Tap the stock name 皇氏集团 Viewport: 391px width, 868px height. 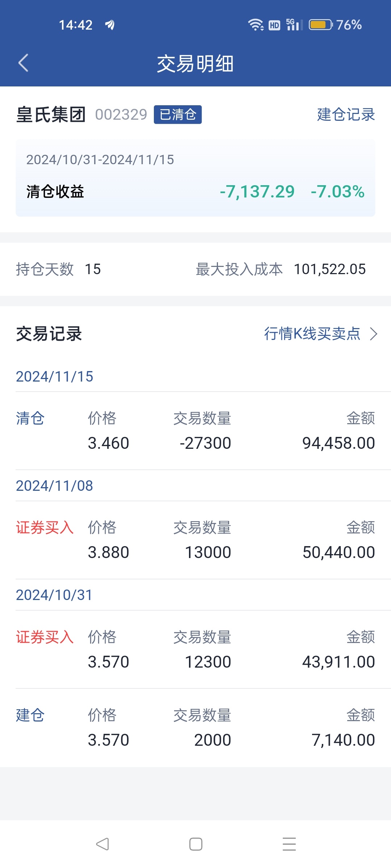[51, 115]
